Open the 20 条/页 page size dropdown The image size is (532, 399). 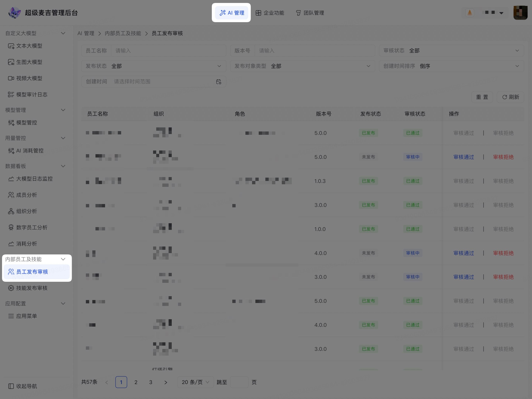pos(195,382)
